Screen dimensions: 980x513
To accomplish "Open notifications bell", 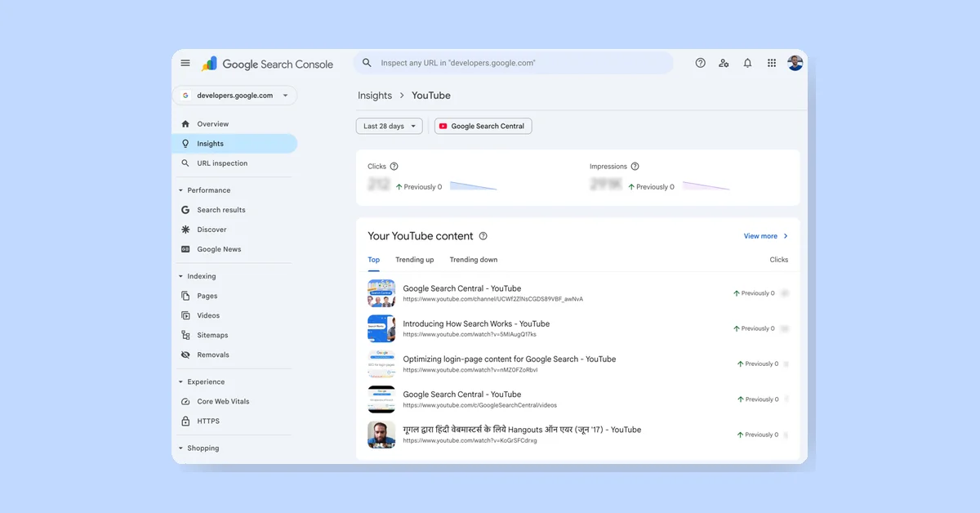I will pyautogui.click(x=747, y=62).
